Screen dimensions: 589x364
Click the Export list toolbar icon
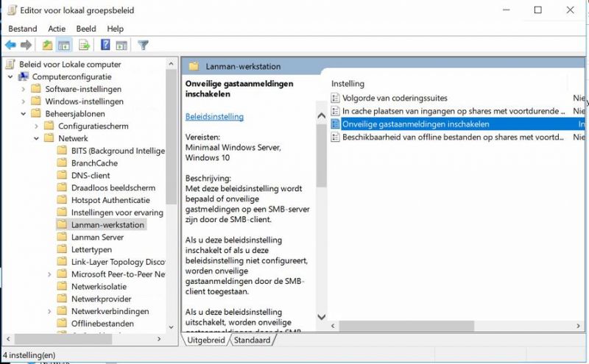84,46
